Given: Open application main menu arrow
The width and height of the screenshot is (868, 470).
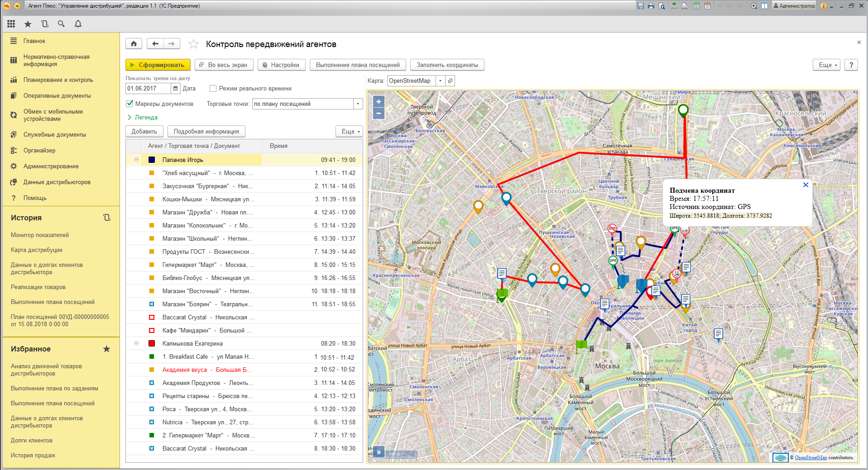Looking at the screenshot, I should [17, 6].
